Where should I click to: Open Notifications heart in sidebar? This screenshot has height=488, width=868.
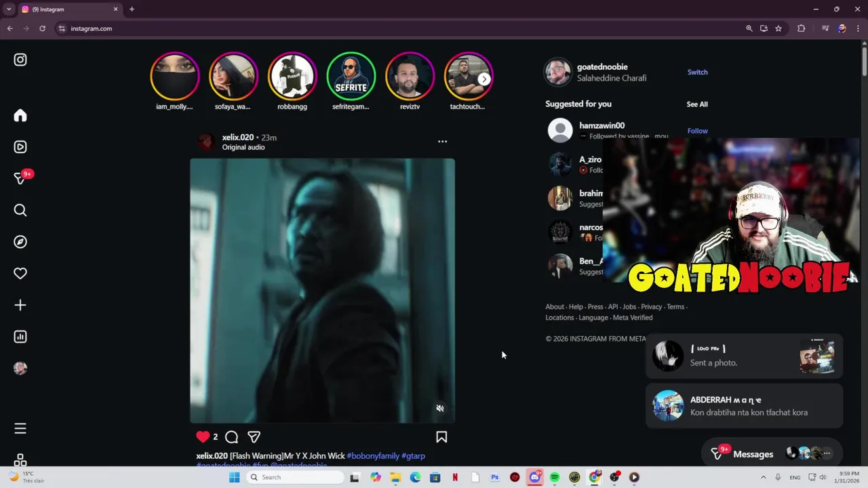tap(20, 273)
